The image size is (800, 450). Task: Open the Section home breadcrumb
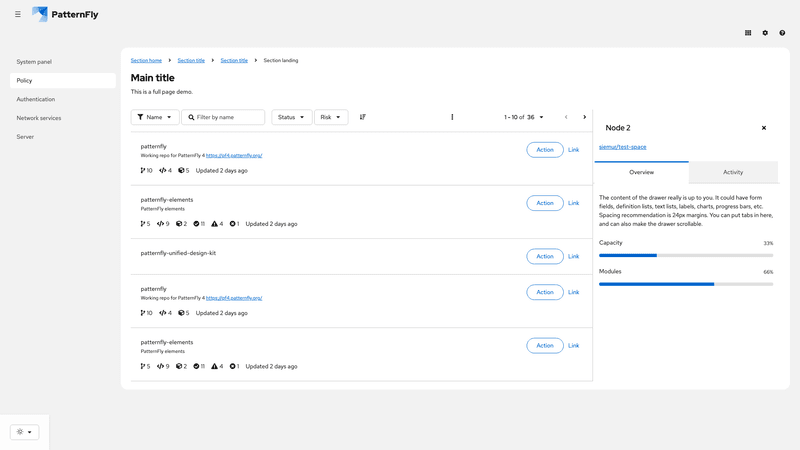146,60
